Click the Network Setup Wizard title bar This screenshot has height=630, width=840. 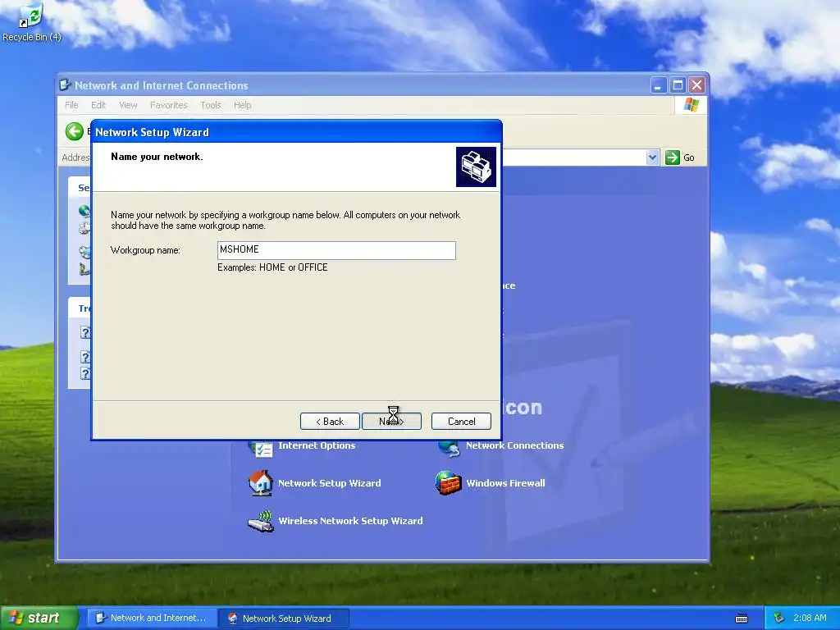click(x=296, y=132)
